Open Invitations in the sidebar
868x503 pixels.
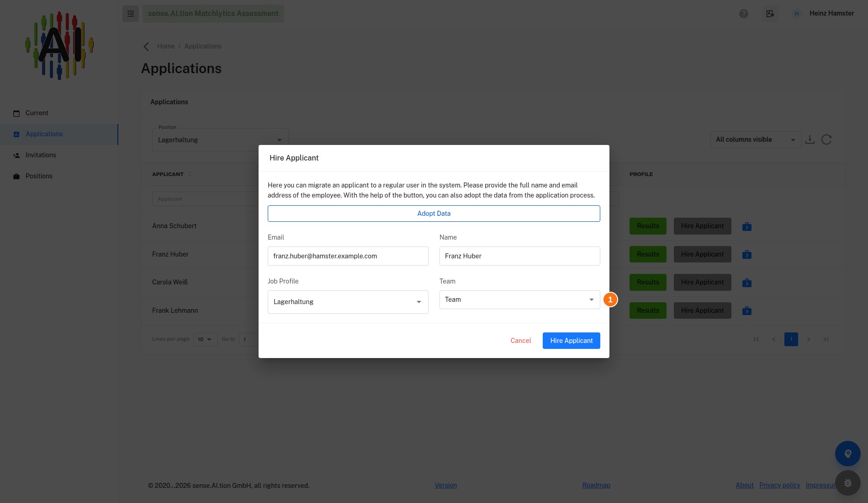(59, 155)
